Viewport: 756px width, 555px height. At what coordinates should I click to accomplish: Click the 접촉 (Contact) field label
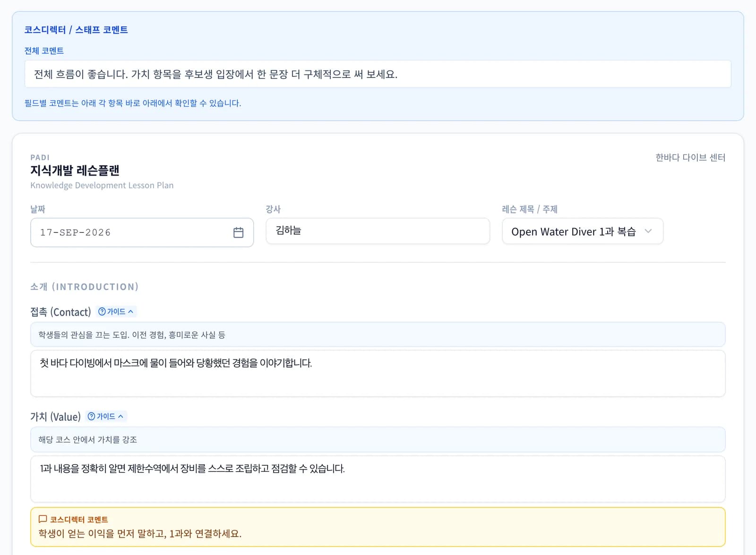tap(60, 312)
